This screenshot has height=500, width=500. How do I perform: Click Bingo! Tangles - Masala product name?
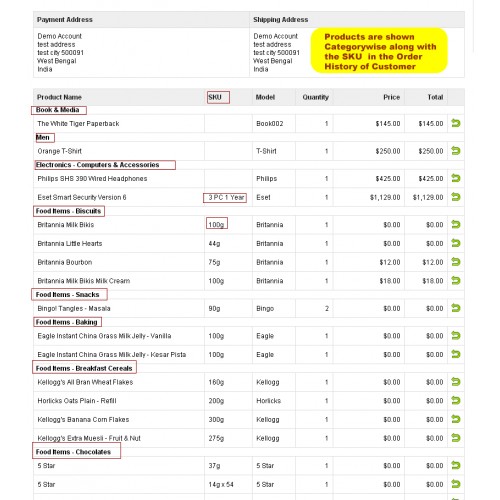coord(74,308)
